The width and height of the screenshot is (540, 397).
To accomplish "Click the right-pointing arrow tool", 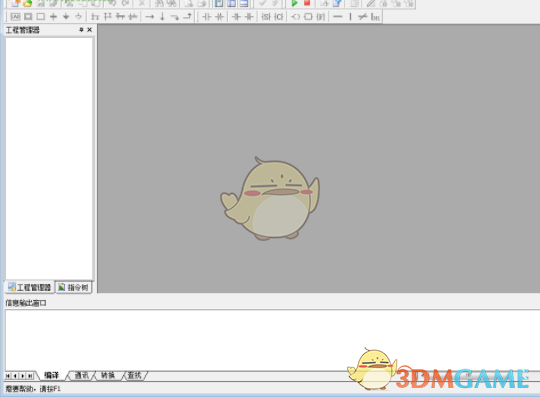I will click(x=149, y=16).
